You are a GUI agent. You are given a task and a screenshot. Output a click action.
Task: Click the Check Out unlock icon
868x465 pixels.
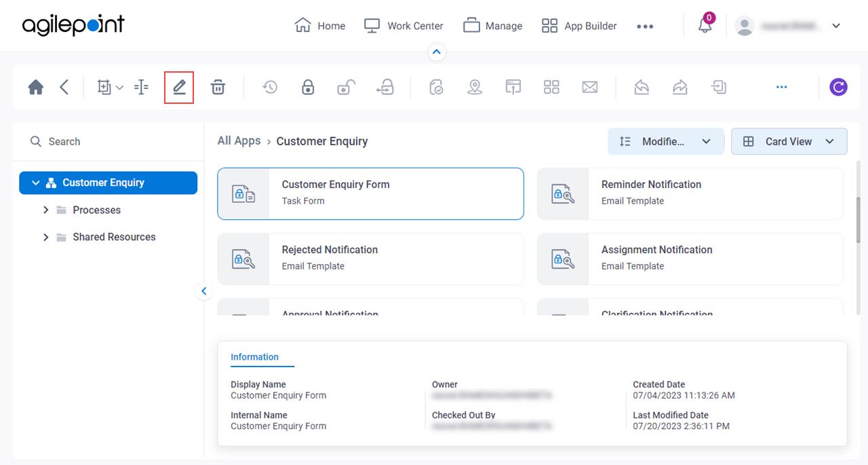tap(347, 87)
